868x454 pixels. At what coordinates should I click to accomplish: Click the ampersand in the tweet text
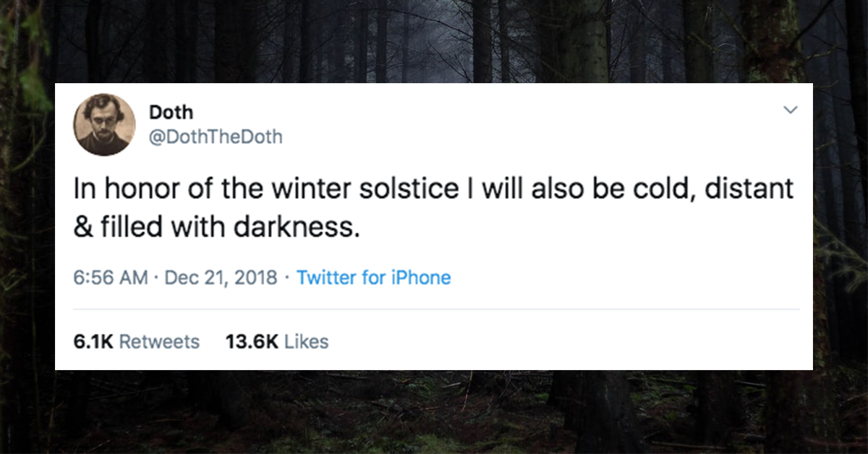81,228
